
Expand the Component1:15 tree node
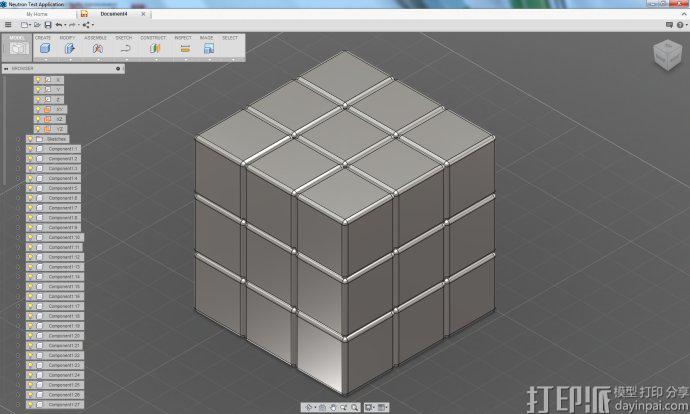(18, 286)
